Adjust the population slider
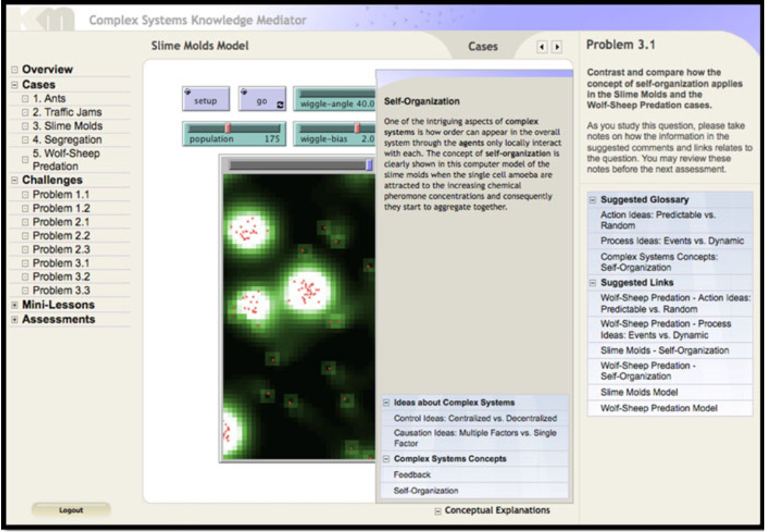The height and width of the screenshot is (532, 765). (228, 128)
